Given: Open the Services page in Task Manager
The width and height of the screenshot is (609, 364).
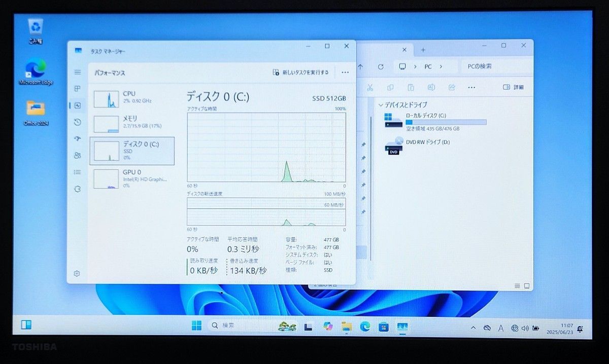Looking at the screenshot, I should [x=77, y=189].
